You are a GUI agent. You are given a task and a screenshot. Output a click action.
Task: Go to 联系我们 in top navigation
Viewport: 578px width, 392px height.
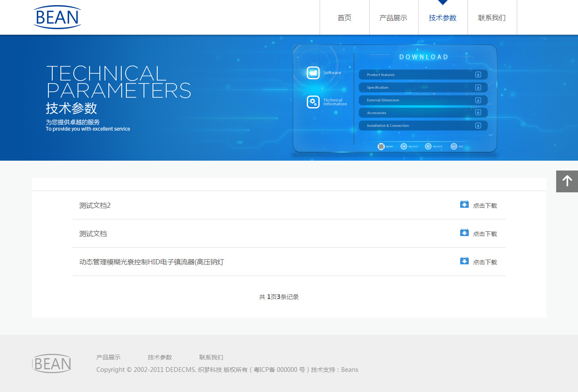click(x=492, y=18)
